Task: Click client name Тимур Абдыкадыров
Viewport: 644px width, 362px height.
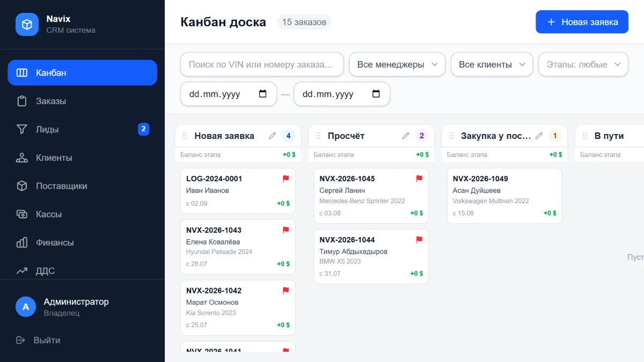Action: coord(353,252)
